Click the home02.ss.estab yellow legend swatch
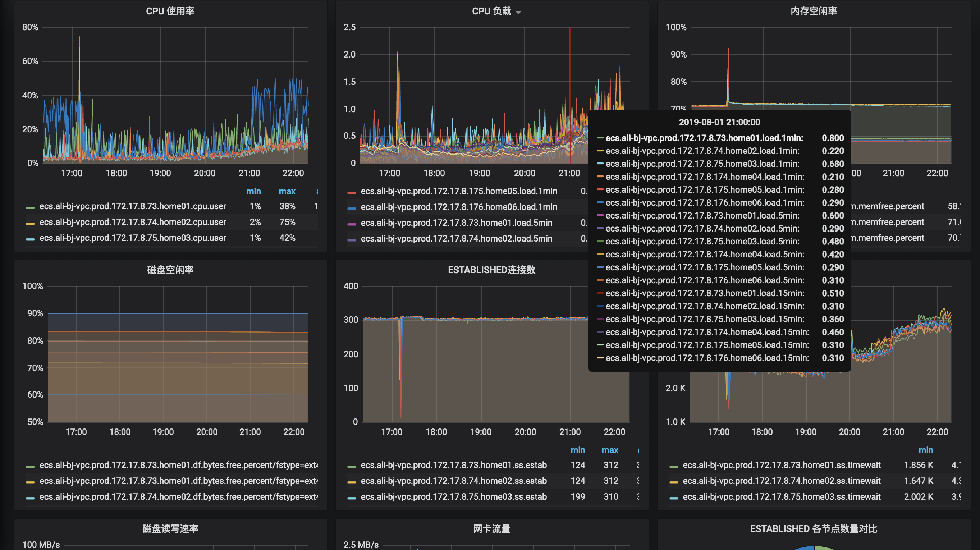This screenshot has width=980, height=550. coord(352,482)
